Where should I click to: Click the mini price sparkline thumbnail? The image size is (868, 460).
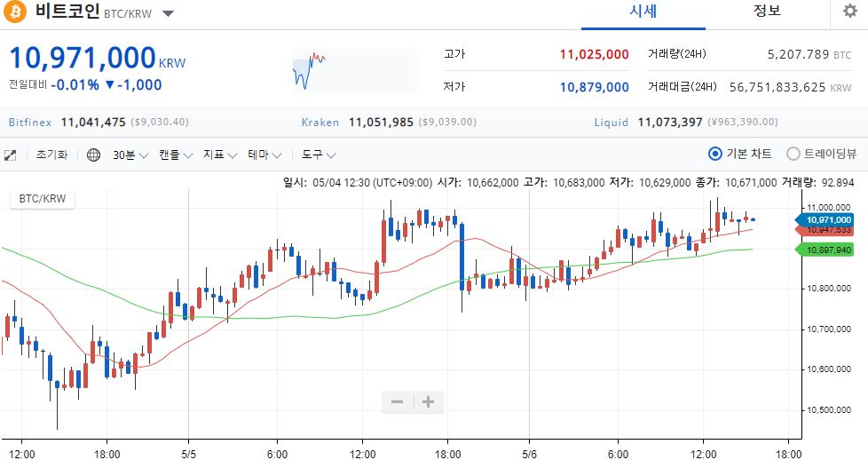coord(354,70)
